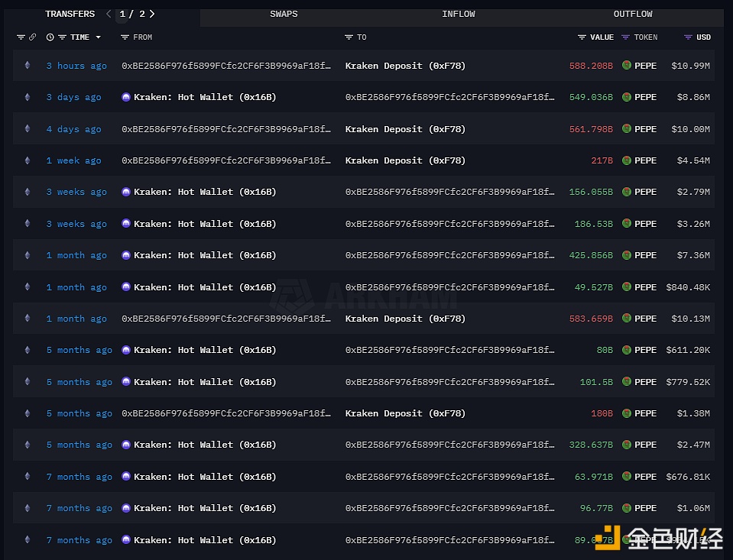This screenshot has width=733, height=560.
Task: Open Kraken Deposit (0xF78) on the $4.54M row
Action: (405, 160)
